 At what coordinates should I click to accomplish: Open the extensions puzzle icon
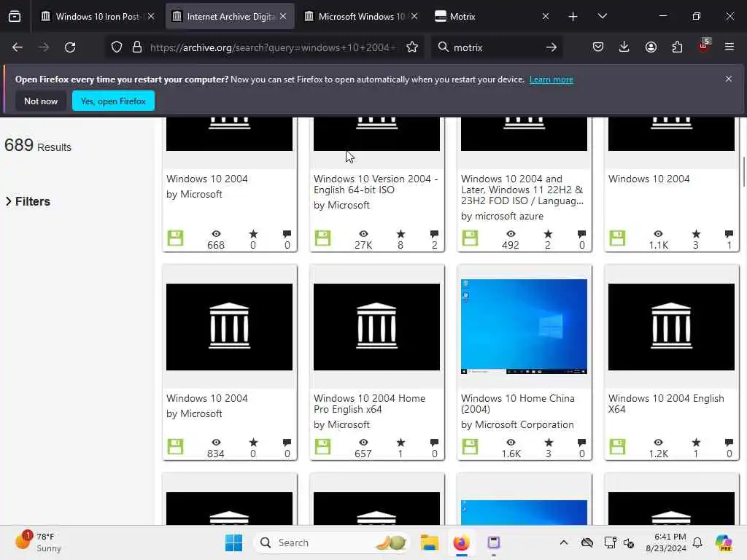pos(677,47)
